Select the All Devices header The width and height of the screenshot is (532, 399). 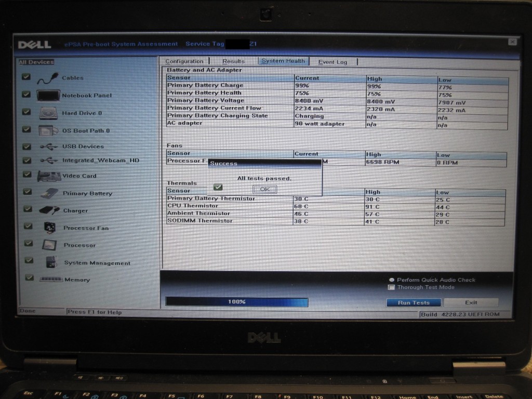(36, 62)
